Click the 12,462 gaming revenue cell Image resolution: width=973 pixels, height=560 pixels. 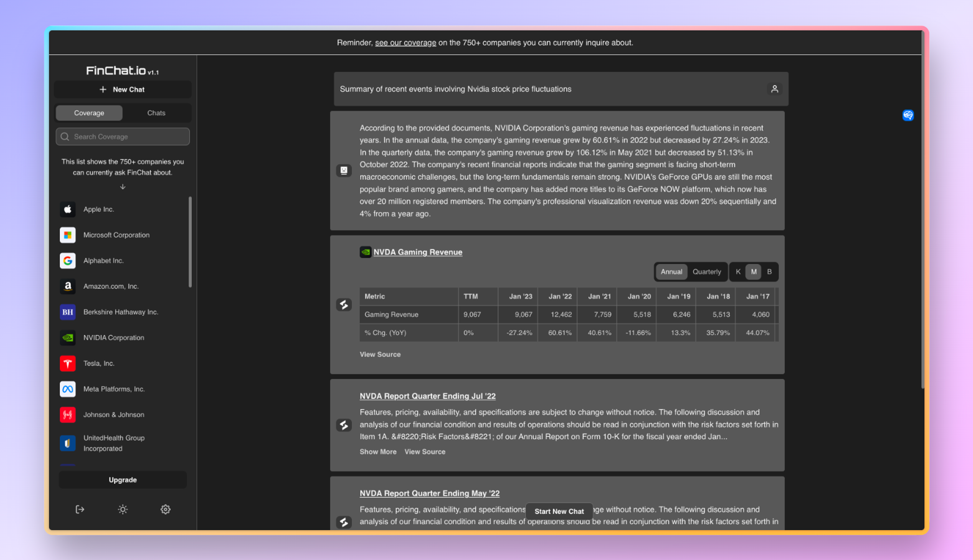[557, 315]
